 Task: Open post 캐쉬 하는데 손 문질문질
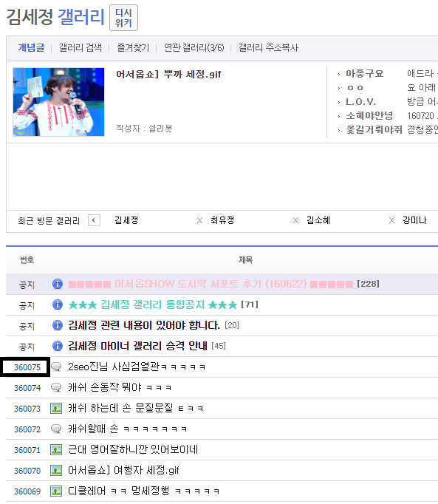click(x=136, y=408)
